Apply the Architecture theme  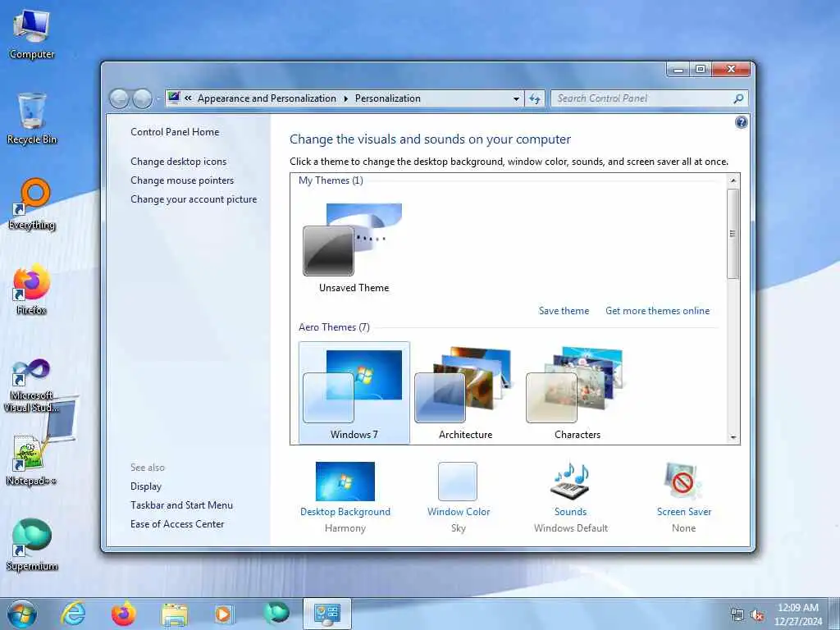466,393
